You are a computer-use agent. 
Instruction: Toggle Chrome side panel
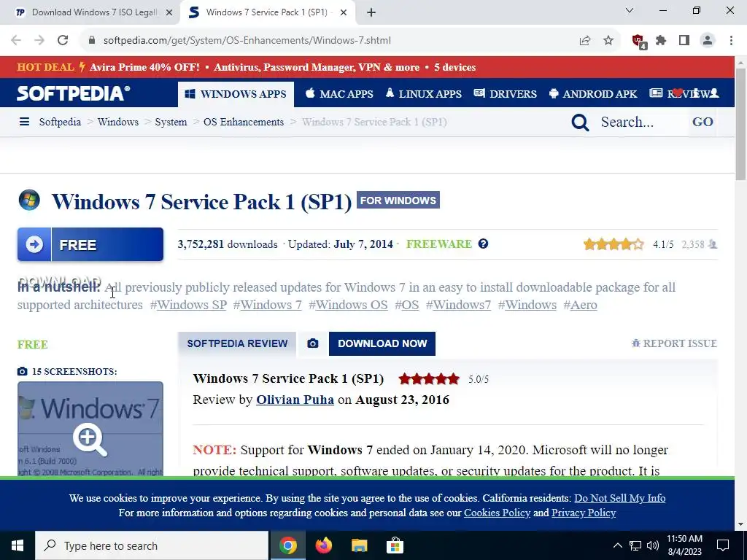684,41
